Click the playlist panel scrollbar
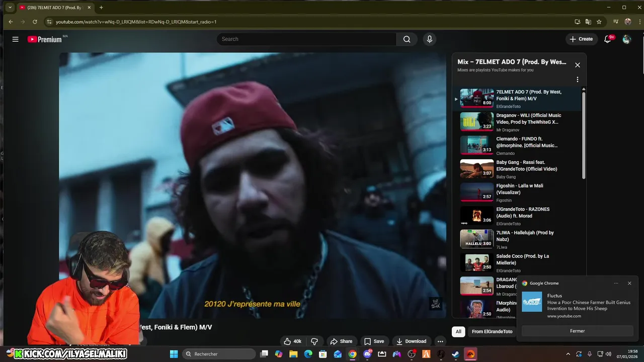The width and height of the screenshot is (644, 362). [584, 135]
